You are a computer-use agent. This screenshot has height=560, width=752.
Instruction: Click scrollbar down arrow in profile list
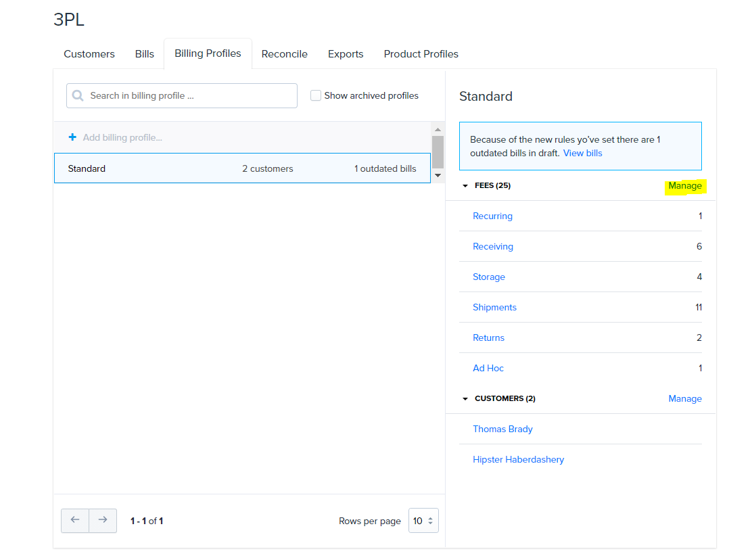438,175
